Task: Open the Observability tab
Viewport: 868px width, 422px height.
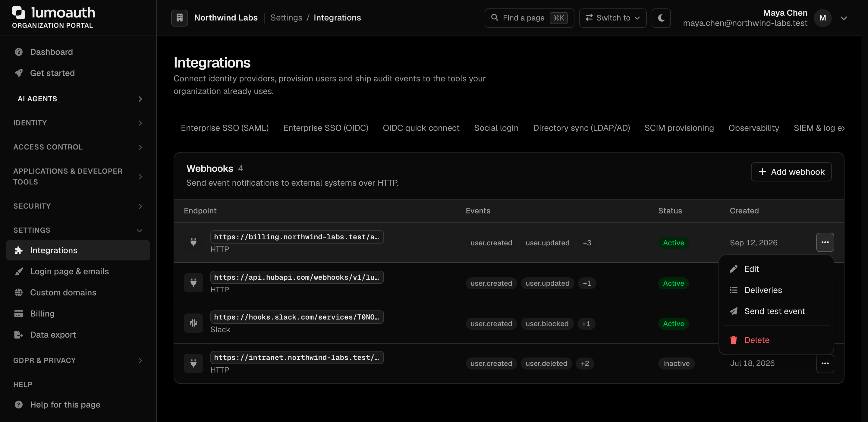Action: coord(753,128)
